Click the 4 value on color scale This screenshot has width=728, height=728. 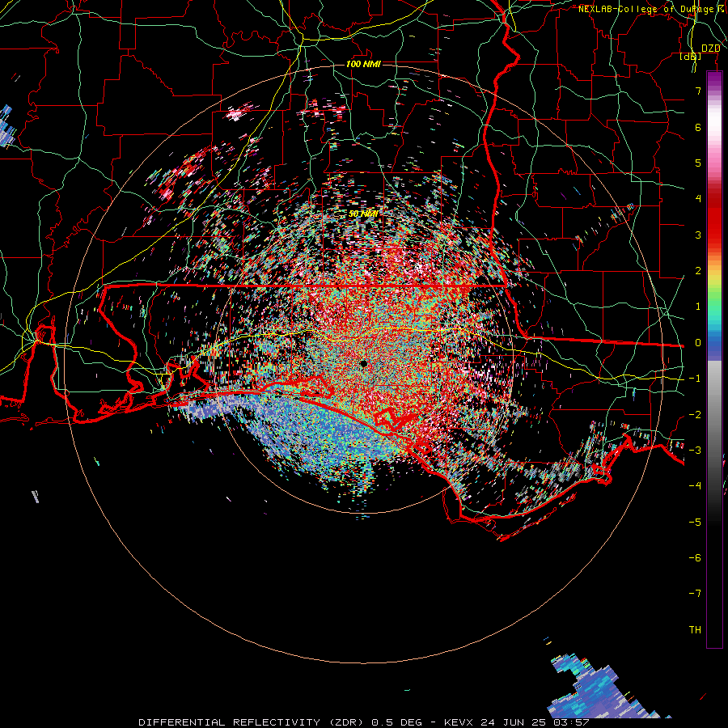click(698, 199)
